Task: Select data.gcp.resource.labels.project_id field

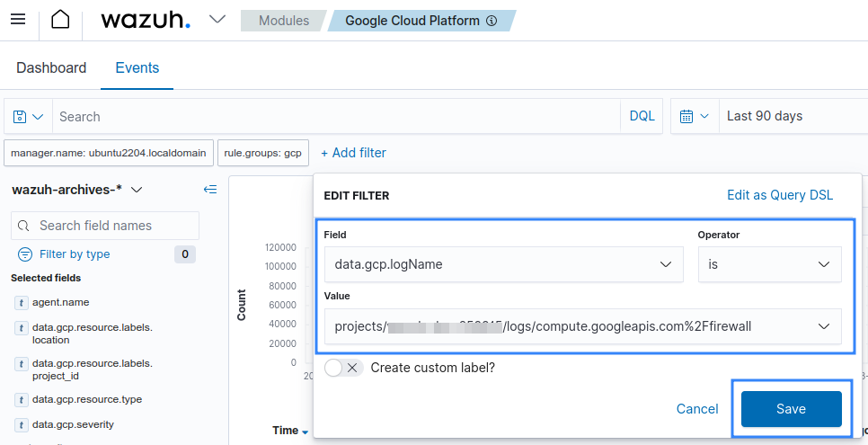Action: 93,369
